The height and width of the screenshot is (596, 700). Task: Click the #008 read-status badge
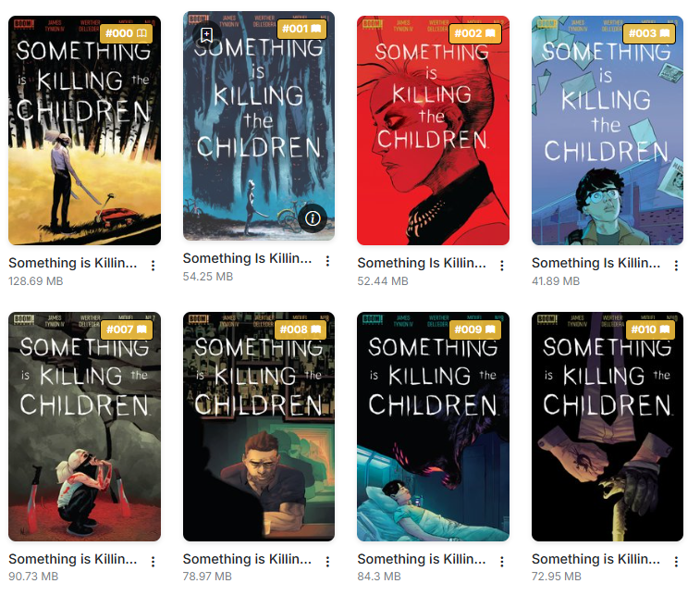tap(301, 329)
